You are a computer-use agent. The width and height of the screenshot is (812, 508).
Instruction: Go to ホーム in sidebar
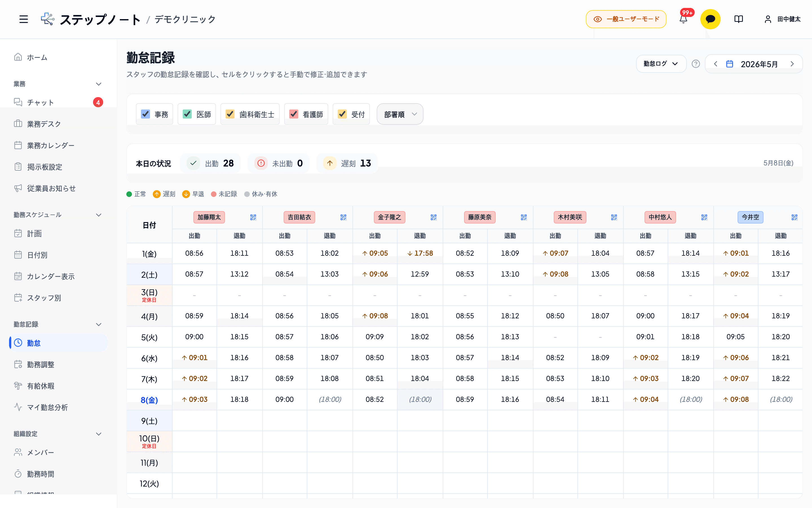coord(58,57)
